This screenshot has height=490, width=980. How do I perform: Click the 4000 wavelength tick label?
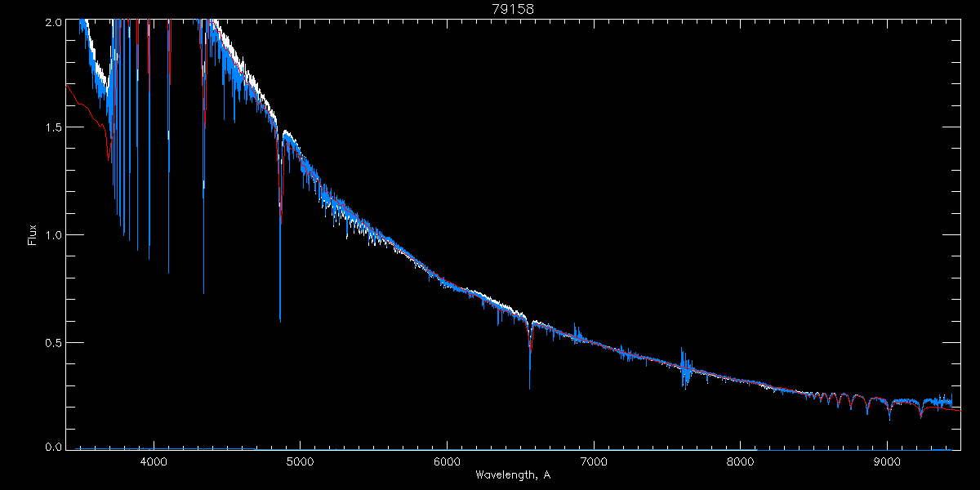click(x=153, y=461)
